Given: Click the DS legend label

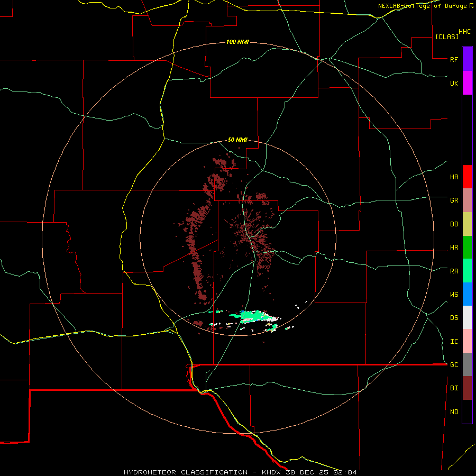Looking at the screenshot, I should [x=454, y=318].
